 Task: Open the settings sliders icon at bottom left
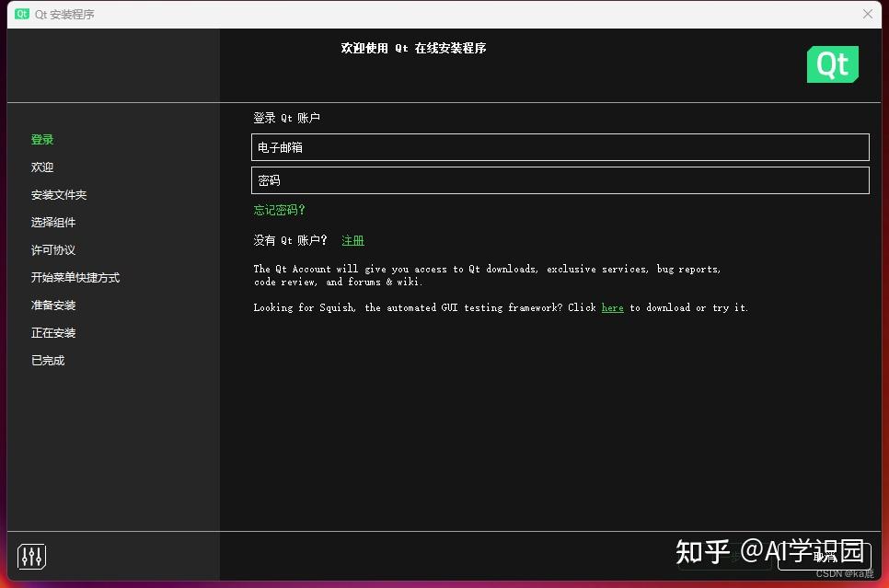pos(30,556)
